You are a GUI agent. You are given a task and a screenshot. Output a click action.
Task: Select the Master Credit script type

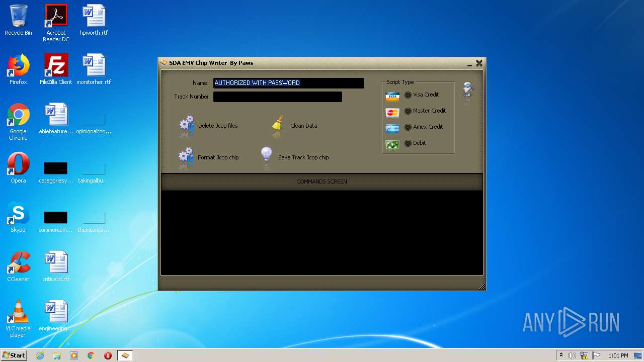408,111
